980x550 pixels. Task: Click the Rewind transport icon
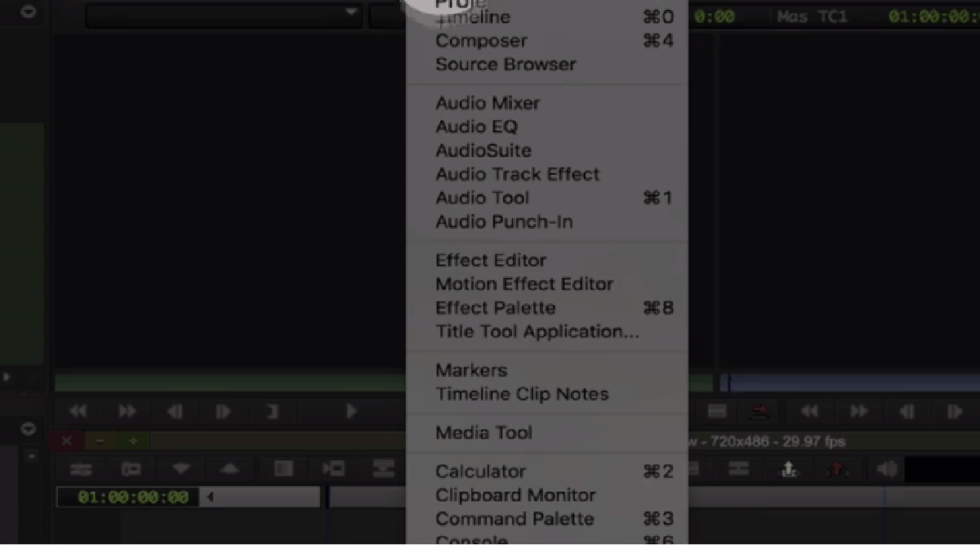[79, 411]
